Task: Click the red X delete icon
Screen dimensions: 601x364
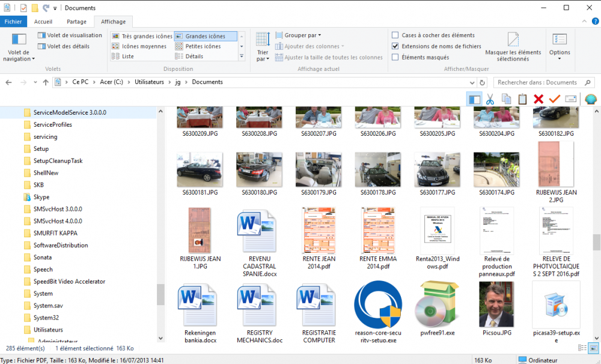Action: point(538,99)
